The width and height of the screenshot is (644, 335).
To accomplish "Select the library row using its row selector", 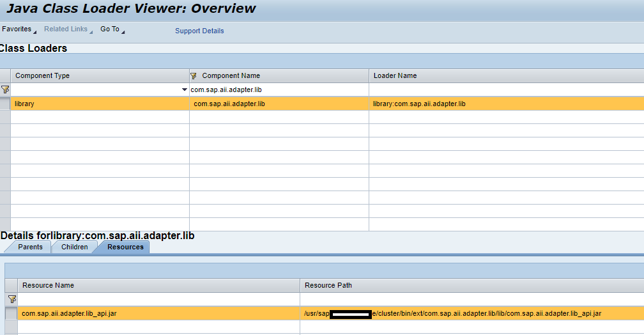I will tap(5, 104).
